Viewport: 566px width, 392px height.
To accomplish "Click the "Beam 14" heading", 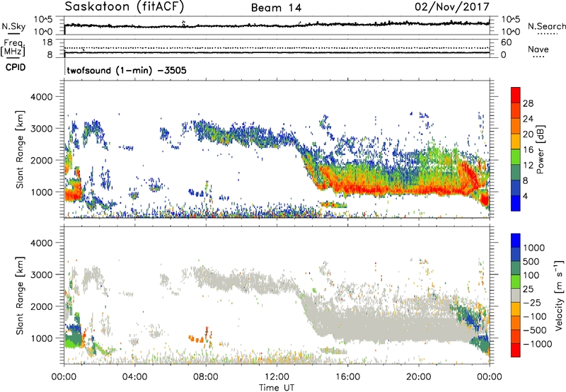I will pyautogui.click(x=276, y=8).
